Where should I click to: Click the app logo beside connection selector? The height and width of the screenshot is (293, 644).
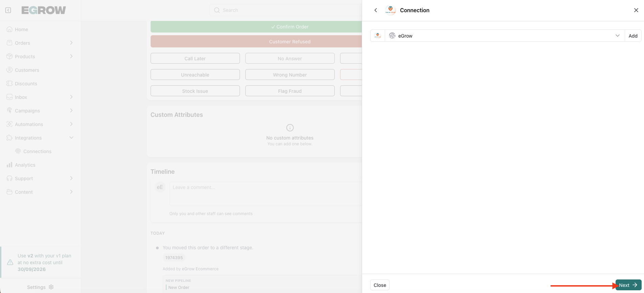point(378,36)
